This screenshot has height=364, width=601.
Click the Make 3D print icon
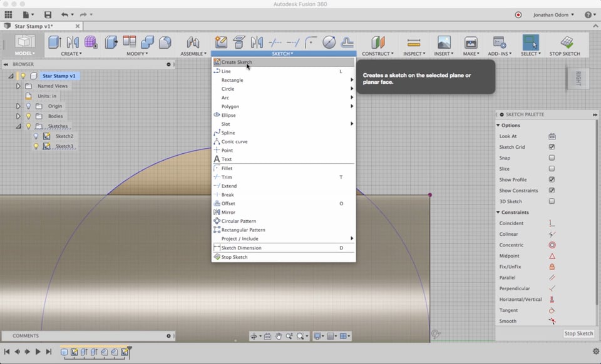tap(470, 42)
